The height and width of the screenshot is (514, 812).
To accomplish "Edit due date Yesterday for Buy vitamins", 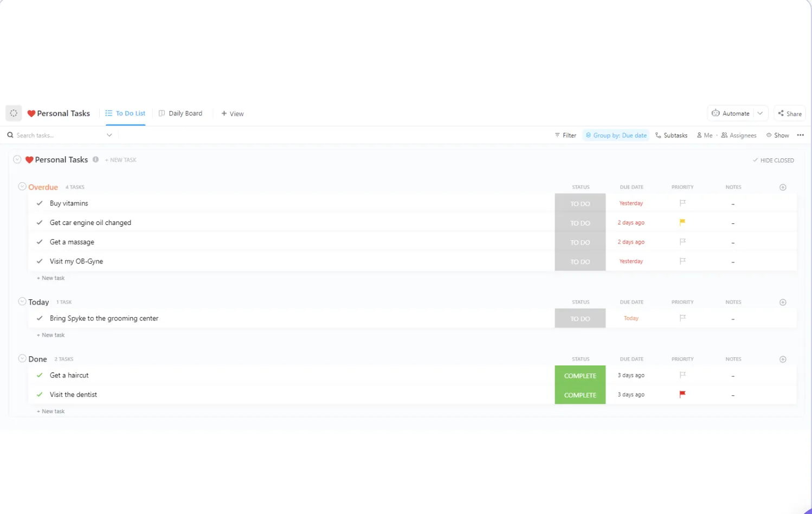I will [x=631, y=203].
